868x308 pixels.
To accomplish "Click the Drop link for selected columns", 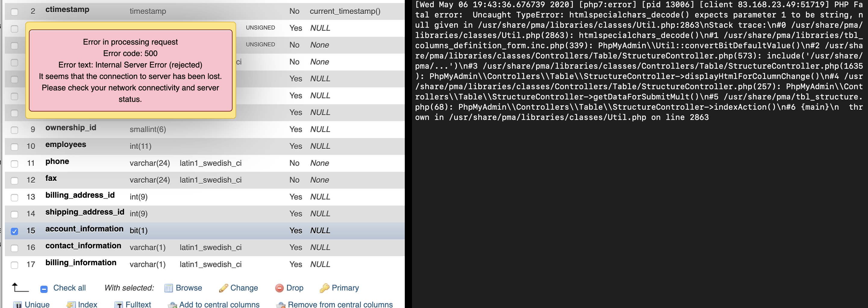I will [x=295, y=288].
